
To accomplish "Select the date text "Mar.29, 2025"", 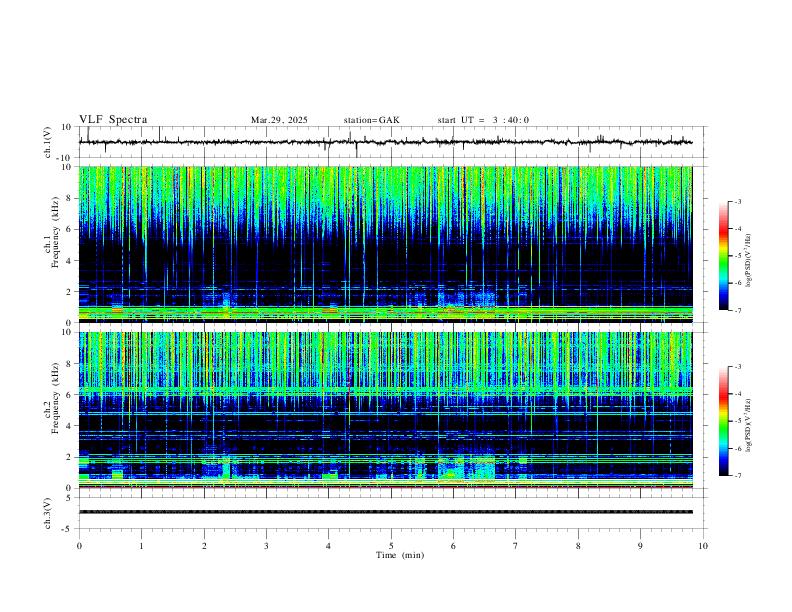I will pyautogui.click(x=279, y=120).
